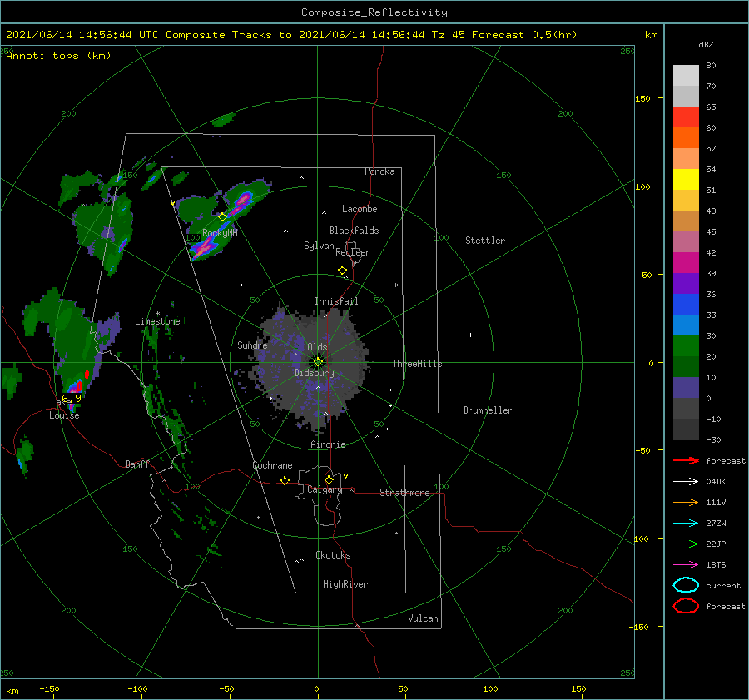Screen dimensions: 749x700
Task: Click the Banff label
Action: (x=137, y=464)
